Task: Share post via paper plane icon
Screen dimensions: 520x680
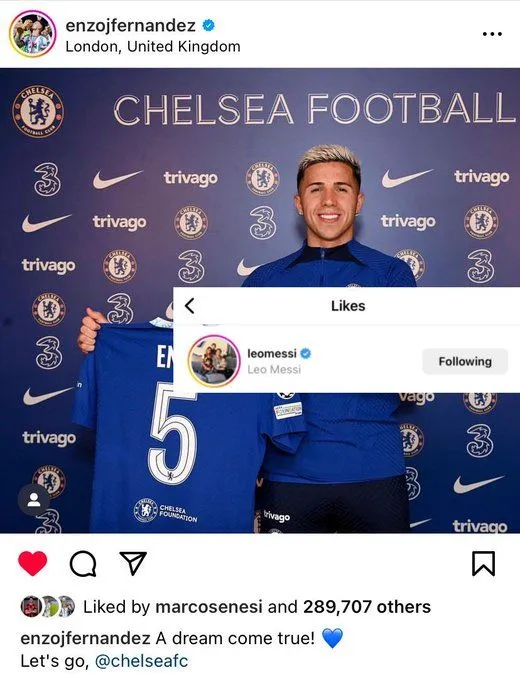Action: tap(133, 563)
